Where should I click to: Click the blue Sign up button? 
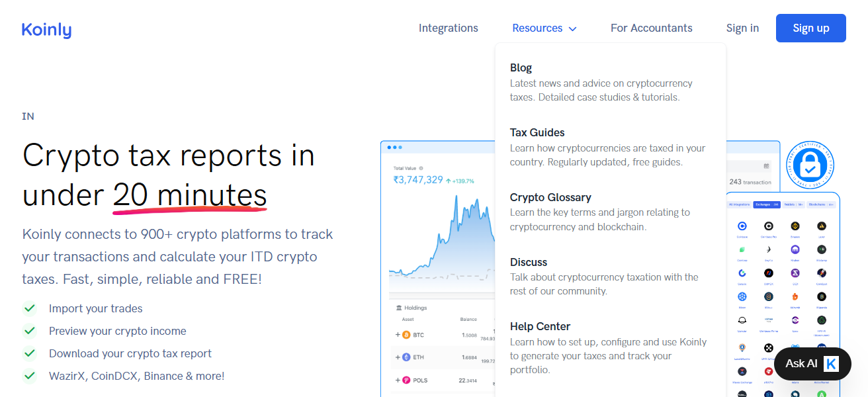click(x=810, y=28)
